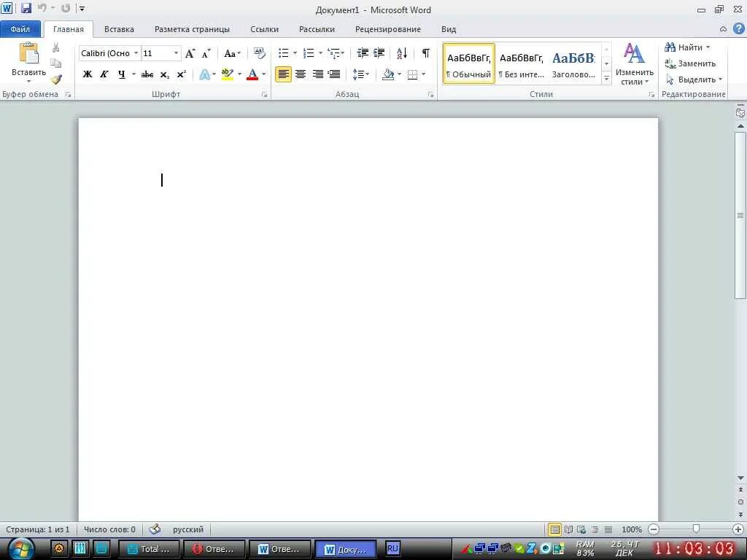
Task: Align text to the right
Action: click(x=317, y=74)
